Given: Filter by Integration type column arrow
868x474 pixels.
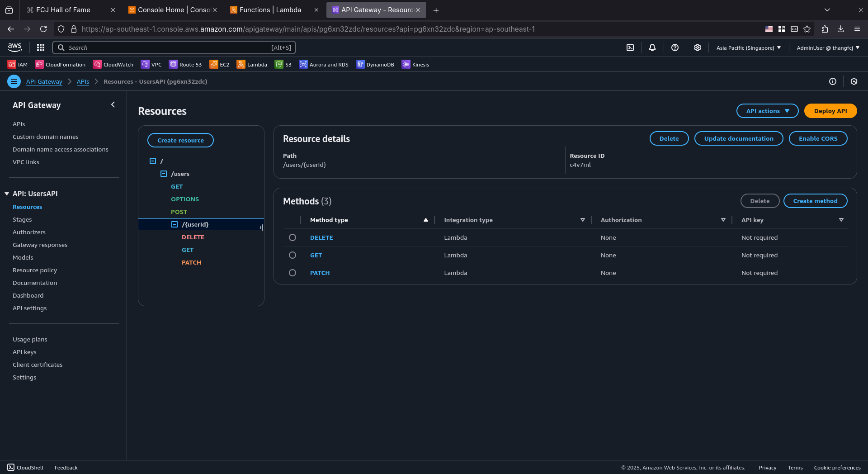Looking at the screenshot, I should pos(583,220).
